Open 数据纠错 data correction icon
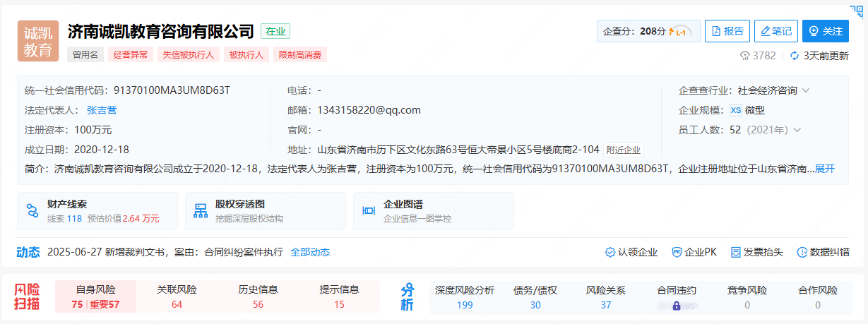The height and width of the screenshot is (324, 868). coord(802,252)
